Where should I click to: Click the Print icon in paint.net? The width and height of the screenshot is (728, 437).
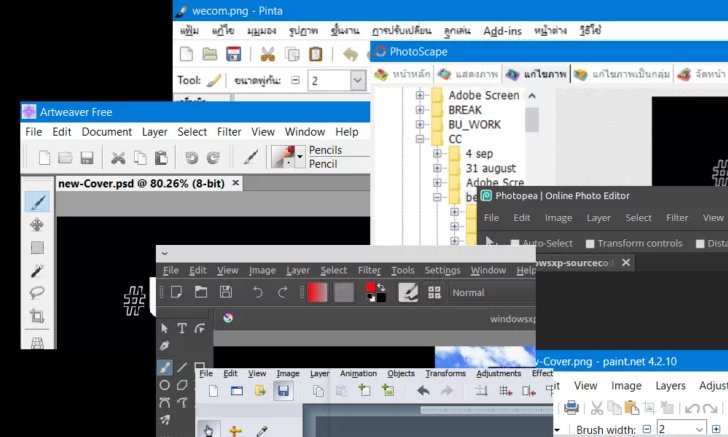click(571, 408)
